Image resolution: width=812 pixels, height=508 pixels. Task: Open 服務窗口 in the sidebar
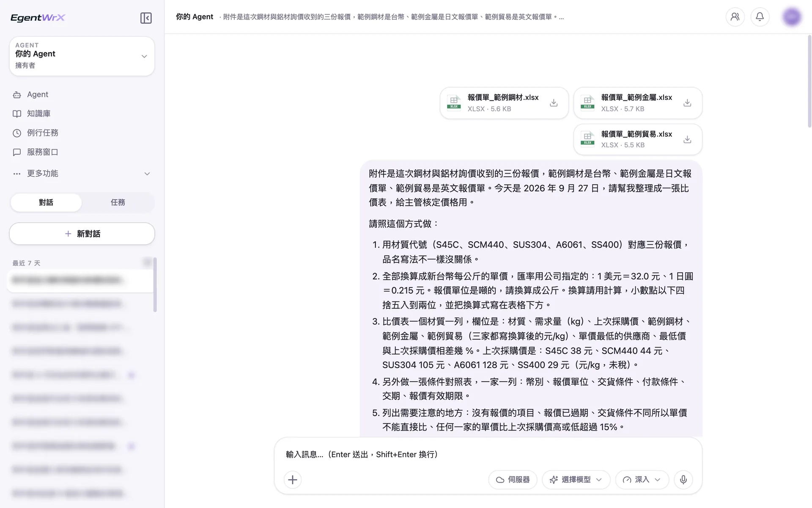coord(82,152)
